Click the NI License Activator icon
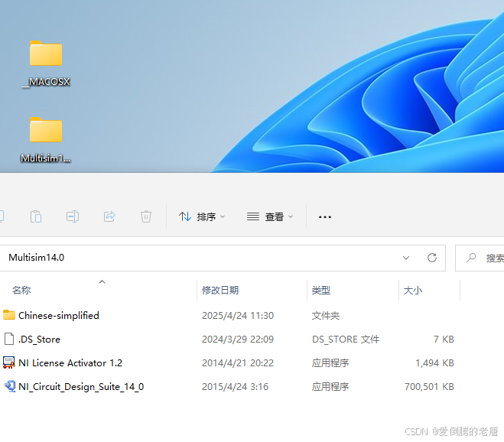 [x=9, y=362]
